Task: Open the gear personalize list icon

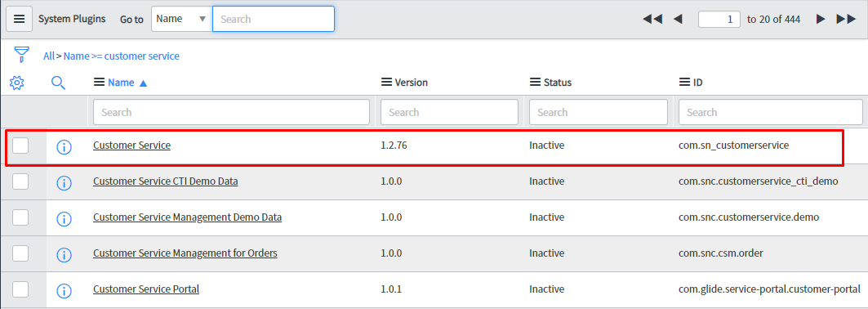Action: (x=17, y=83)
